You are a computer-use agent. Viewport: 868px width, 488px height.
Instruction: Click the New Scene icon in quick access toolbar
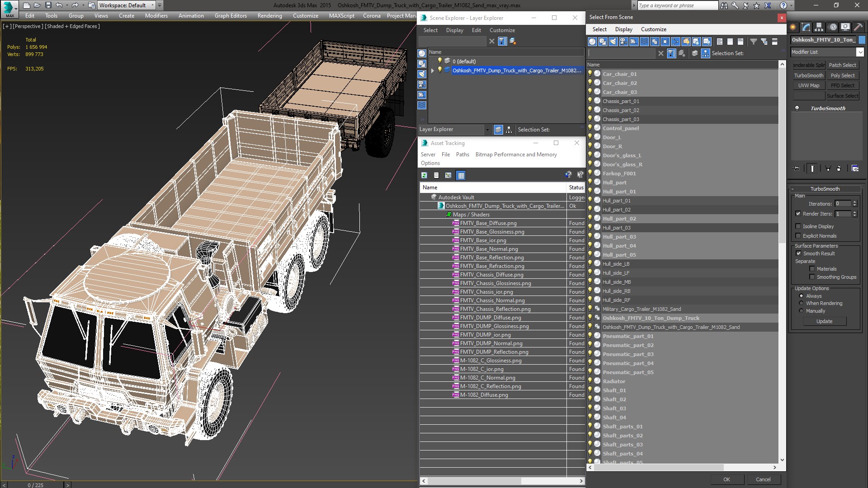[x=27, y=5]
